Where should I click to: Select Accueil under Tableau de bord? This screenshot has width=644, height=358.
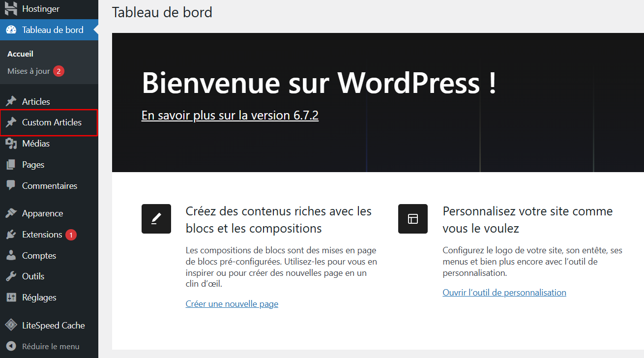pos(20,54)
